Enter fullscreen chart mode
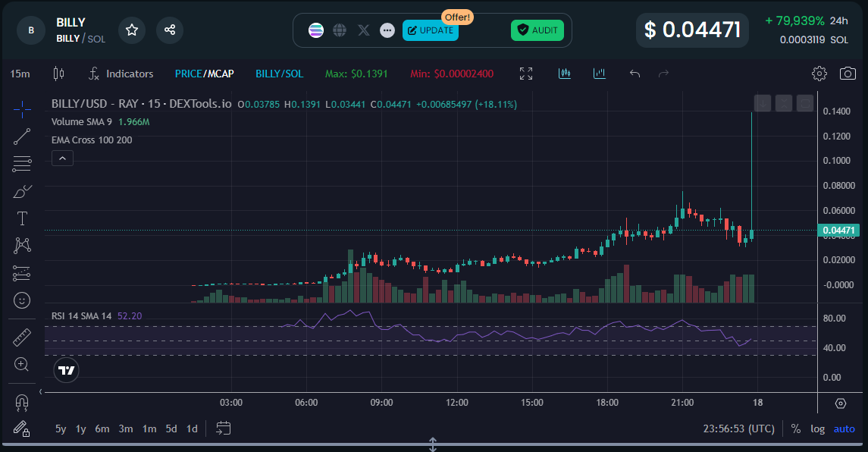 tap(526, 74)
